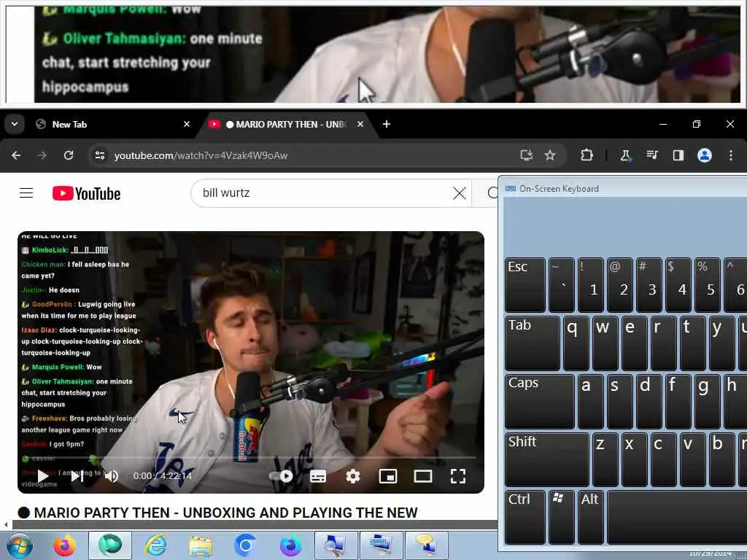Open Chrome three-dot menu
This screenshot has width=747, height=560.
coord(731,155)
